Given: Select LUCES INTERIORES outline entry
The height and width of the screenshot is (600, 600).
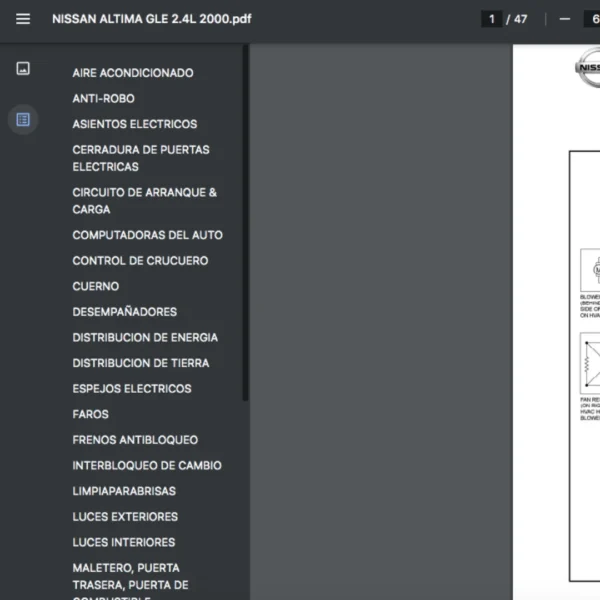Looking at the screenshot, I should pyautogui.click(x=124, y=543).
